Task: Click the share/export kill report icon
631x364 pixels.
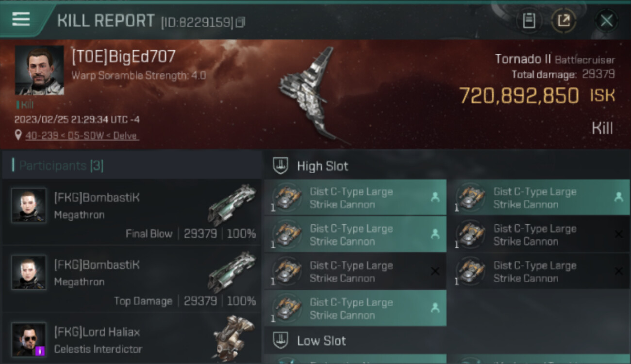Action: click(564, 21)
